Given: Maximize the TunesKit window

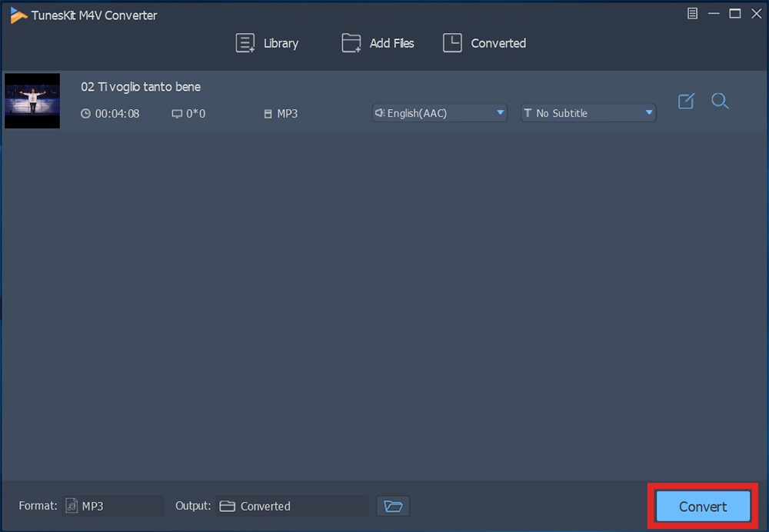Looking at the screenshot, I should pos(734,14).
